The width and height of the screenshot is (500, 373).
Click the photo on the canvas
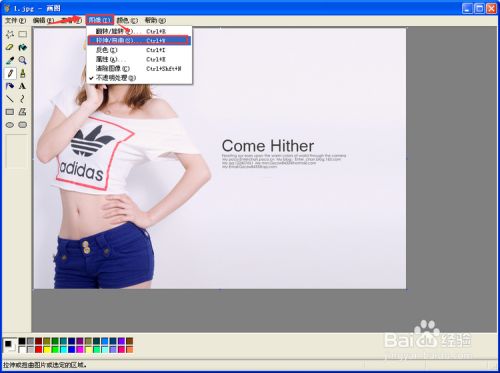click(x=220, y=159)
